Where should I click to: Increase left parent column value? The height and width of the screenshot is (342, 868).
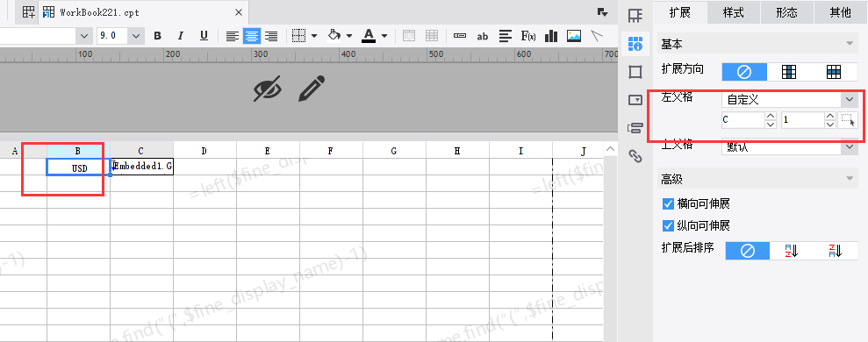click(771, 116)
